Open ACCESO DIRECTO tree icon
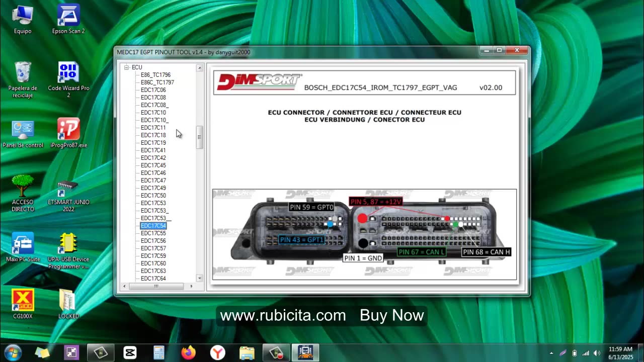 click(x=23, y=194)
